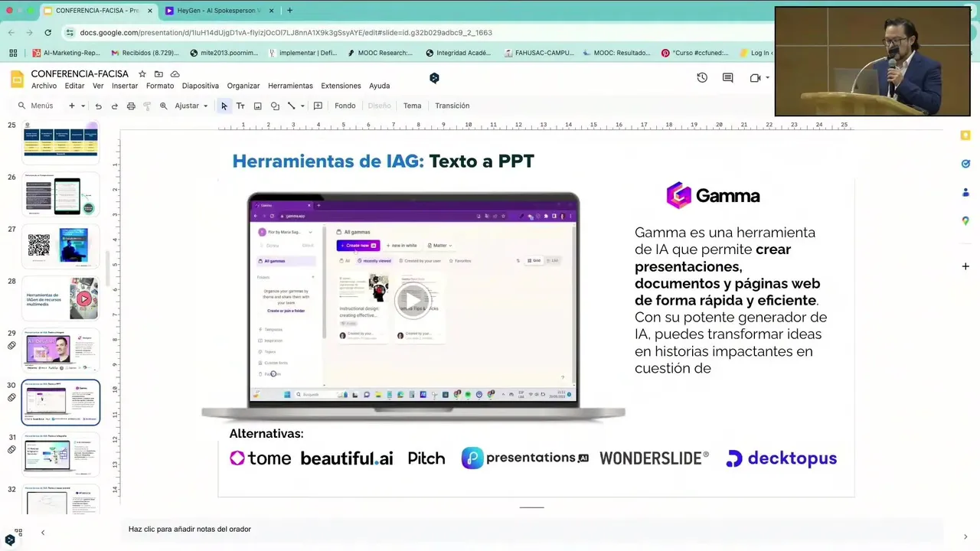Open the Insertar menu
Screen dimensions: 980x551
point(125,86)
